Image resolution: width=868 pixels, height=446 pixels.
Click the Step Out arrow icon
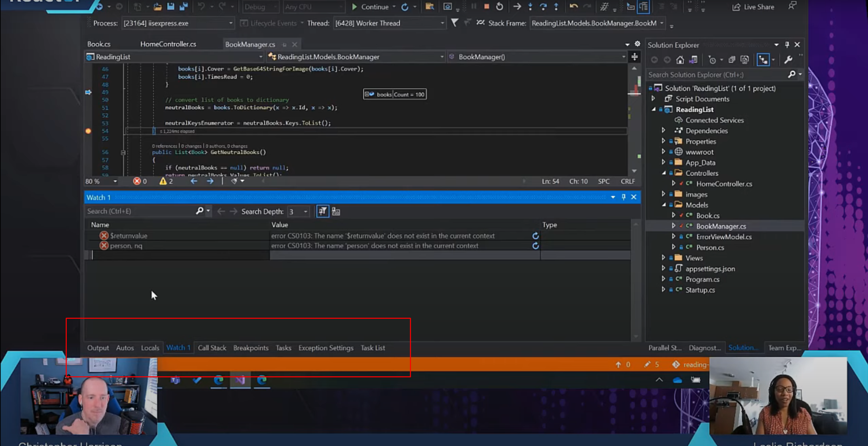point(556,6)
